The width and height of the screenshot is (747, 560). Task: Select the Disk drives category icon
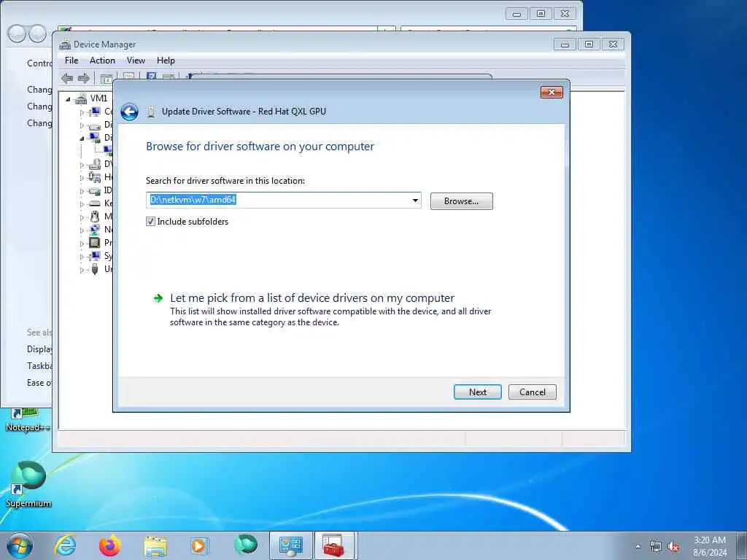pos(95,125)
